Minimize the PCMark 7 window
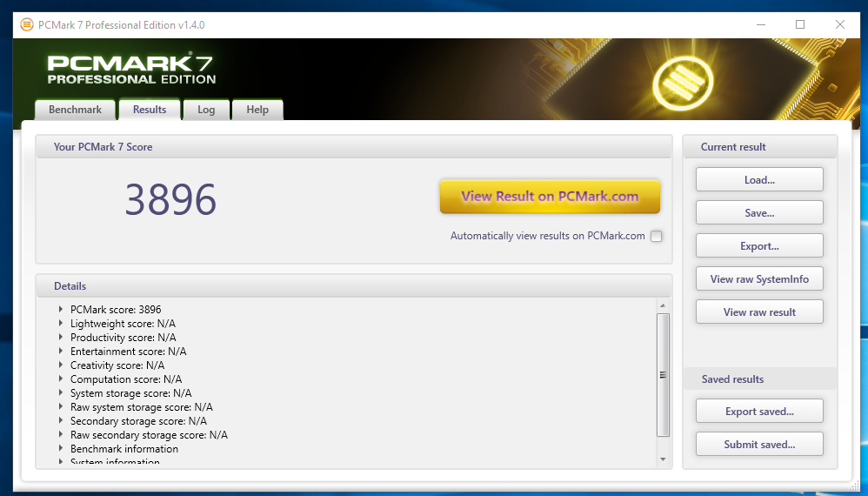This screenshot has width=868, height=496. click(x=760, y=25)
